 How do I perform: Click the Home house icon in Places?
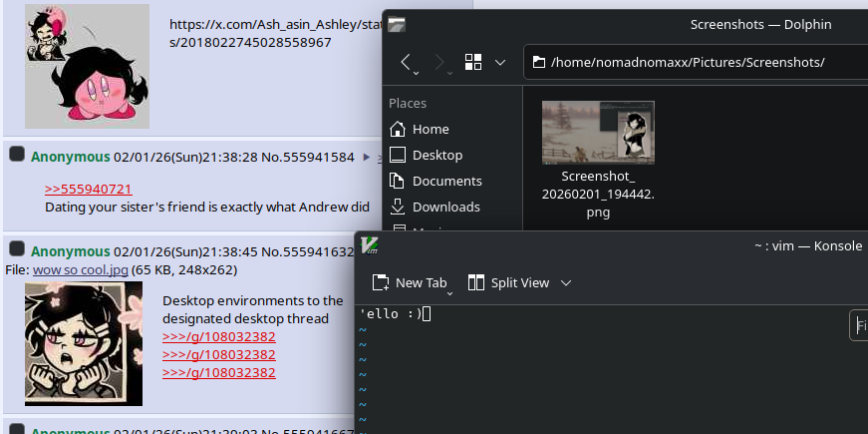tap(398, 129)
